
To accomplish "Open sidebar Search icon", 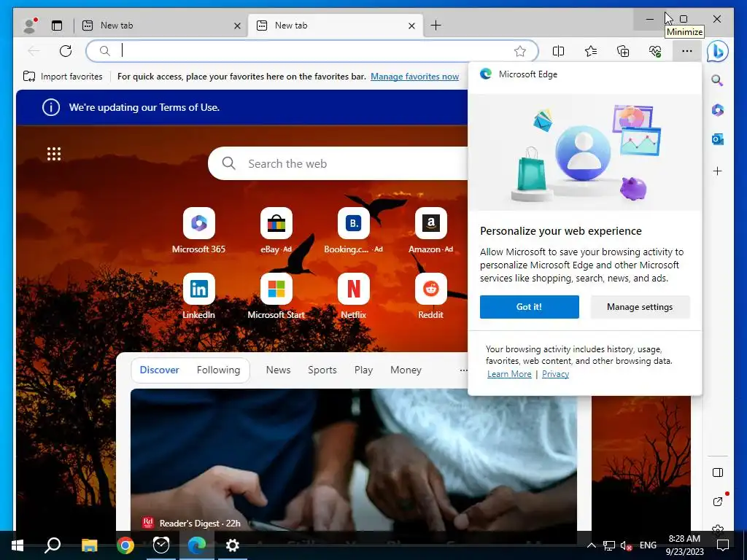I will click(718, 80).
